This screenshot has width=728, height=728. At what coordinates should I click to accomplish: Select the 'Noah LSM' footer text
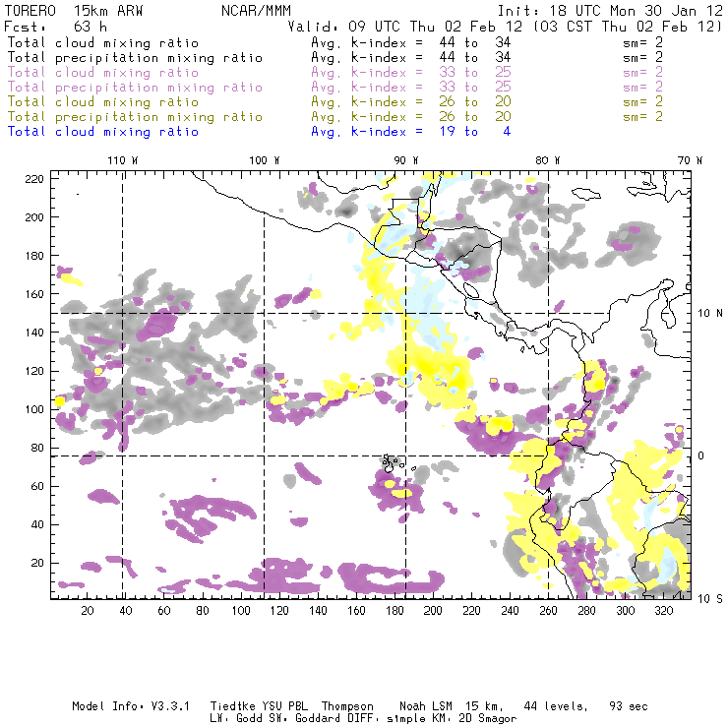tap(426, 706)
